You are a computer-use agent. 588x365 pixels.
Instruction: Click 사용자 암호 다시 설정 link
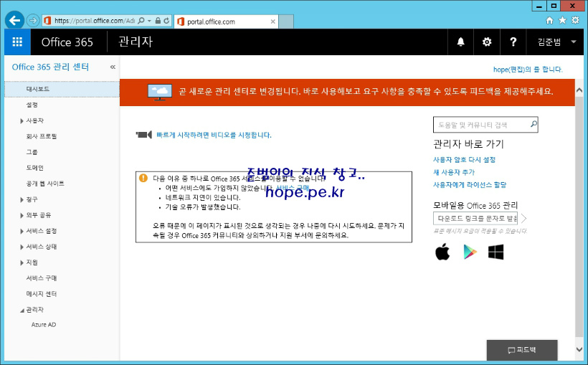[464, 160]
